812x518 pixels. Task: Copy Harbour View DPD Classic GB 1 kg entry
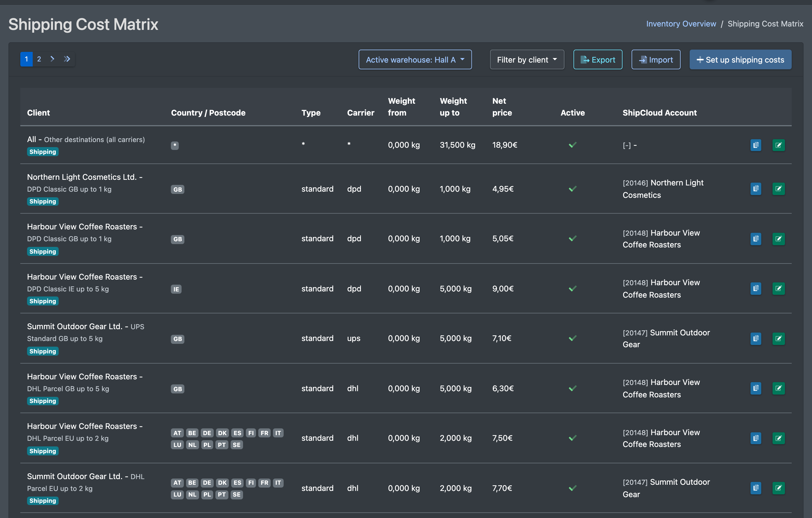click(x=756, y=239)
